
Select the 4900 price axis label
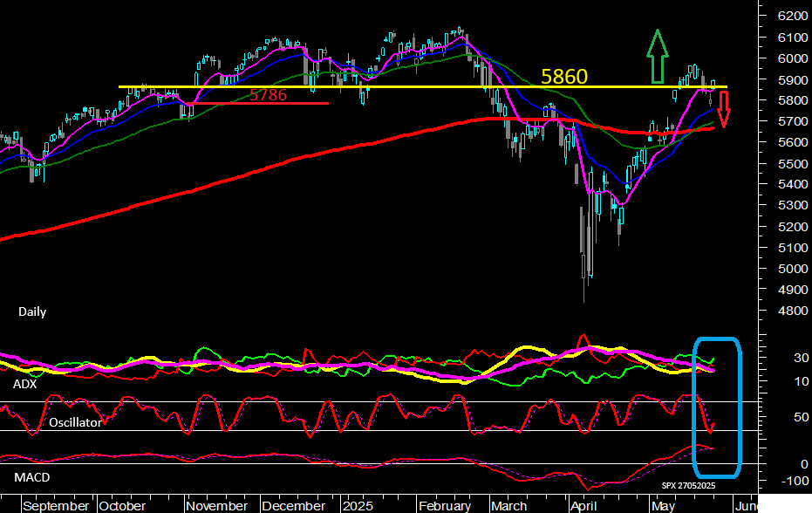tap(792, 290)
